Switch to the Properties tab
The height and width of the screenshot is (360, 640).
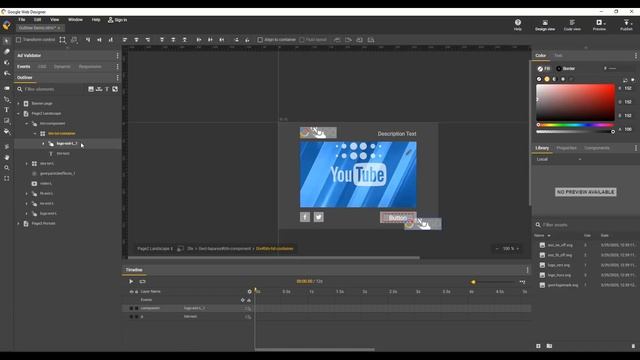(566, 148)
